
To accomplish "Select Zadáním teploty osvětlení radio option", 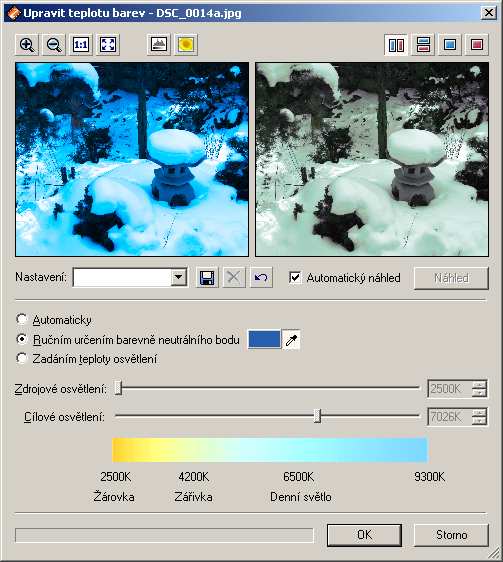I will pos(22,358).
